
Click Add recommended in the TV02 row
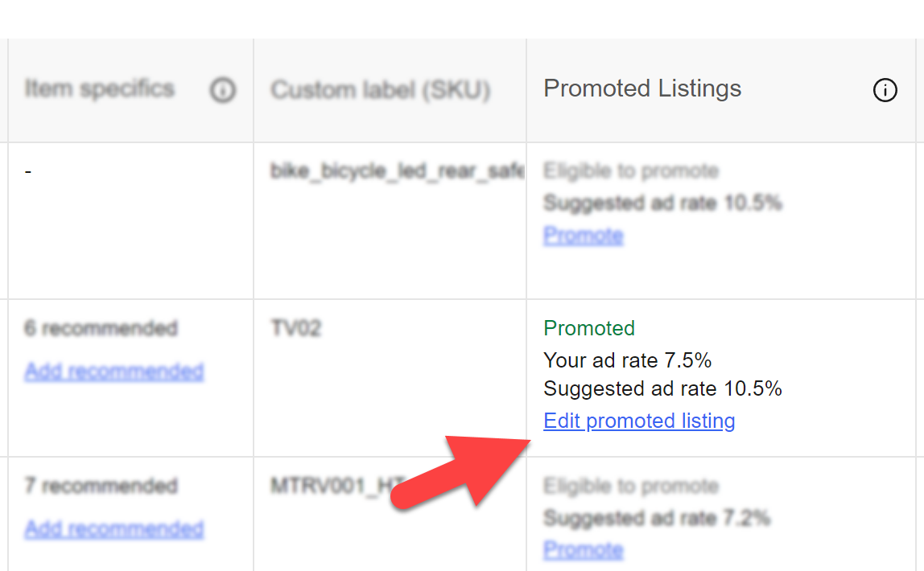click(x=113, y=372)
